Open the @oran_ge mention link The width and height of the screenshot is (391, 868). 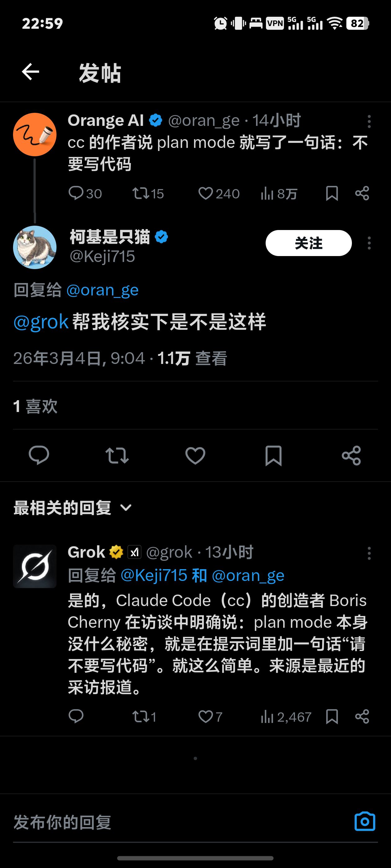pos(102,290)
